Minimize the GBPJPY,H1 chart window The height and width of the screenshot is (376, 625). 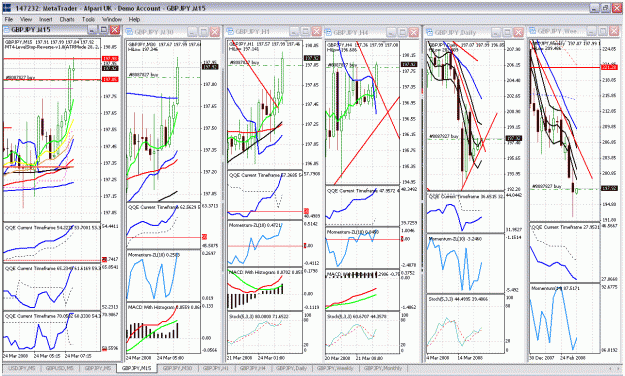pyautogui.click(x=294, y=31)
